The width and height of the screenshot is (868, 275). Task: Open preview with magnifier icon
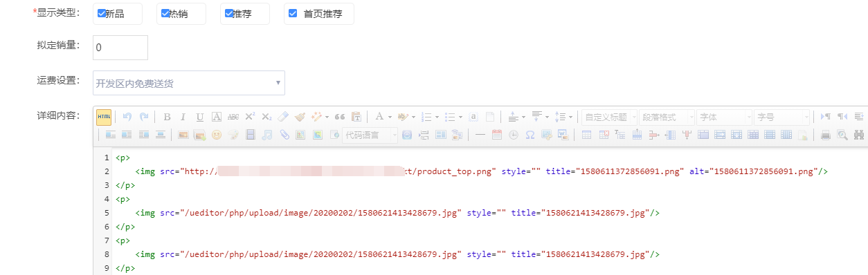(842, 135)
